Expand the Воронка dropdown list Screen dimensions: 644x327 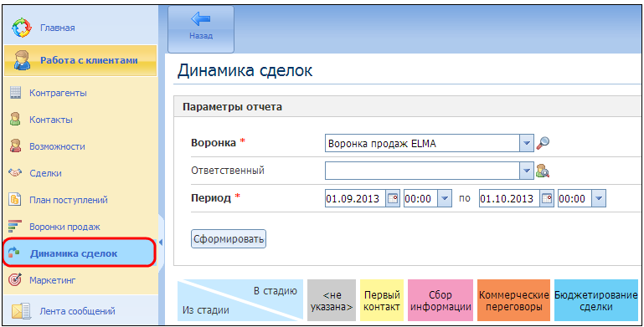(527, 144)
